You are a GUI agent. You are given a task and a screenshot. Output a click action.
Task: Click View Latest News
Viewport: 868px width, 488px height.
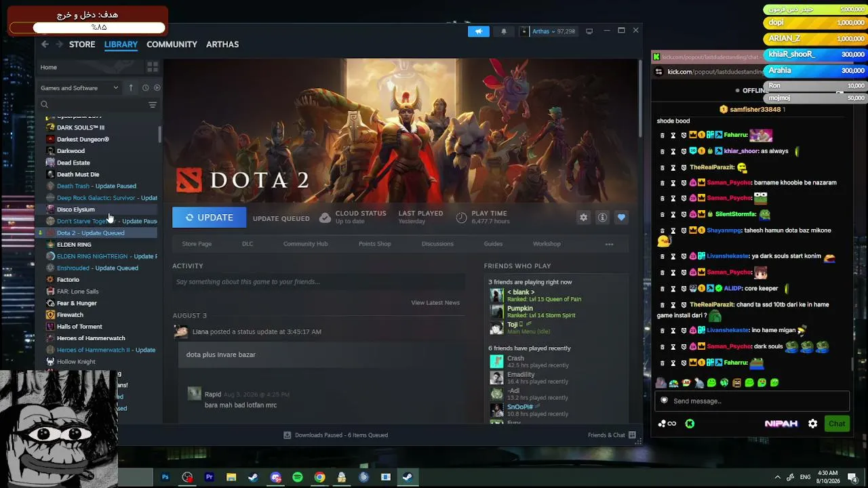coord(435,302)
